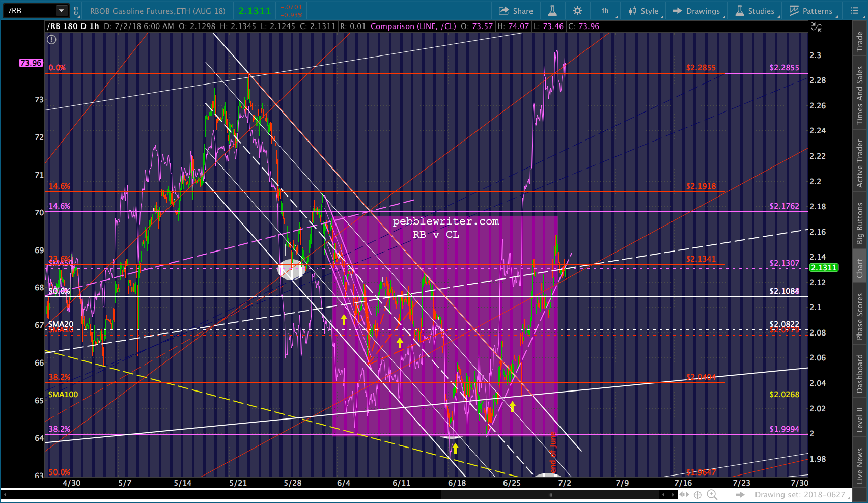Switch to the Active Trader side tab
This screenshot has height=503, width=868.
coord(860,163)
